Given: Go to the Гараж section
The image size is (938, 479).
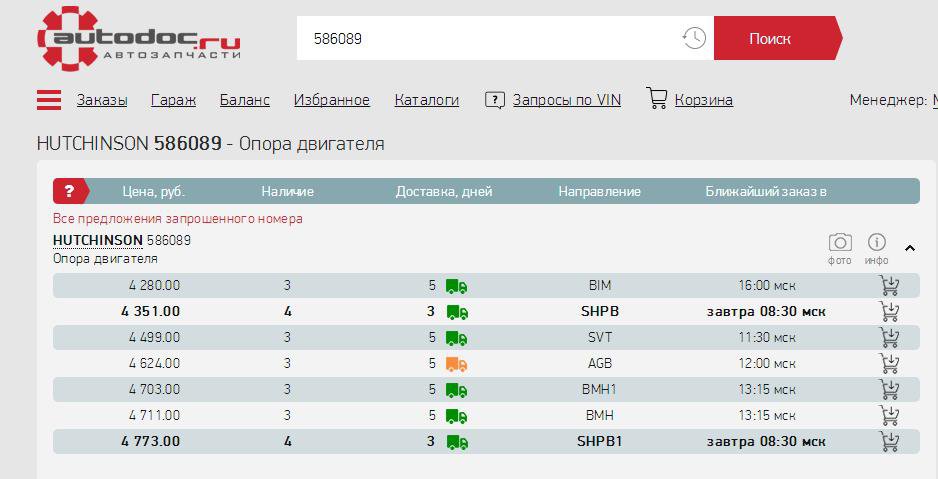Looking at the screenshot, I should [173, 100].
